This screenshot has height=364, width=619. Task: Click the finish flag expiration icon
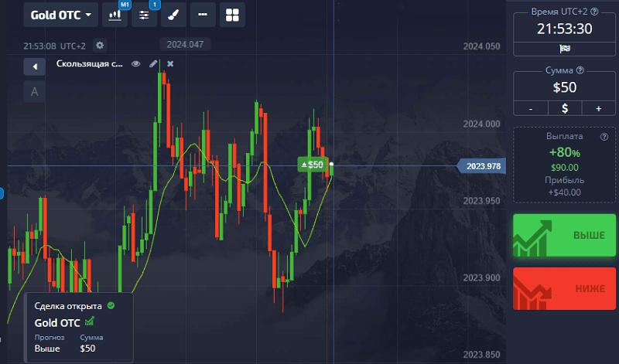565,49
